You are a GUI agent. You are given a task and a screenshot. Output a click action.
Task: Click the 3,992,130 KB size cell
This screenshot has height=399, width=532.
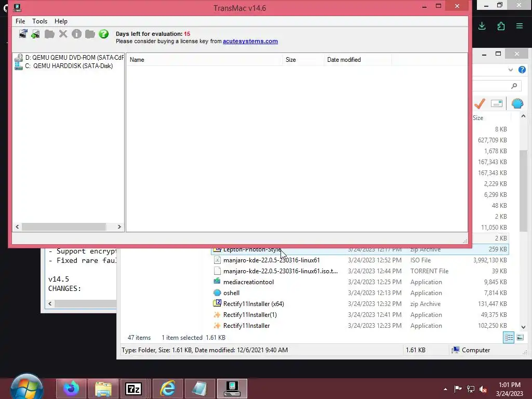pos(490,260)
